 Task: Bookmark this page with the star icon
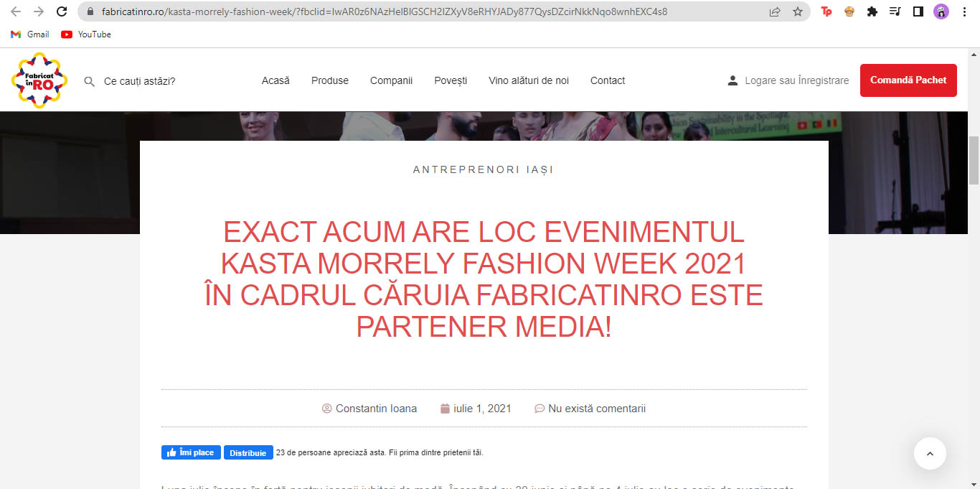click(x=798, y=11)
